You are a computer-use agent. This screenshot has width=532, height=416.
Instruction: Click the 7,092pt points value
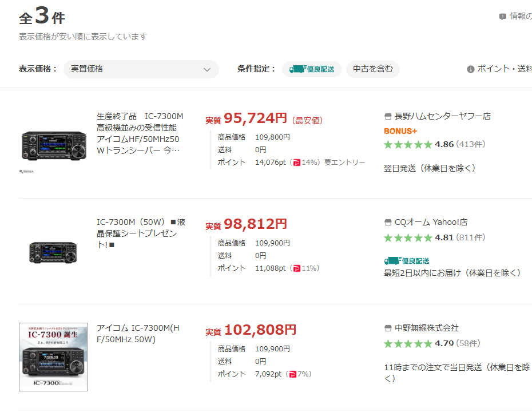[268, 374]
